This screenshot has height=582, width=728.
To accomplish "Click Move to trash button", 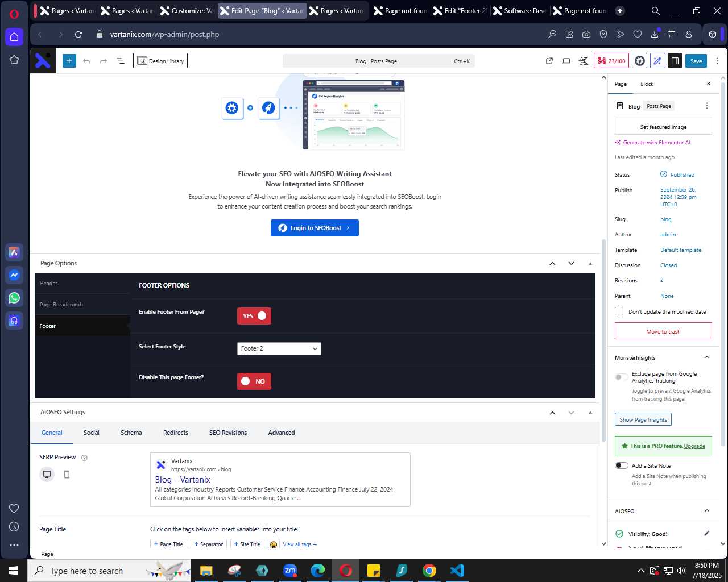I will 663,331.
